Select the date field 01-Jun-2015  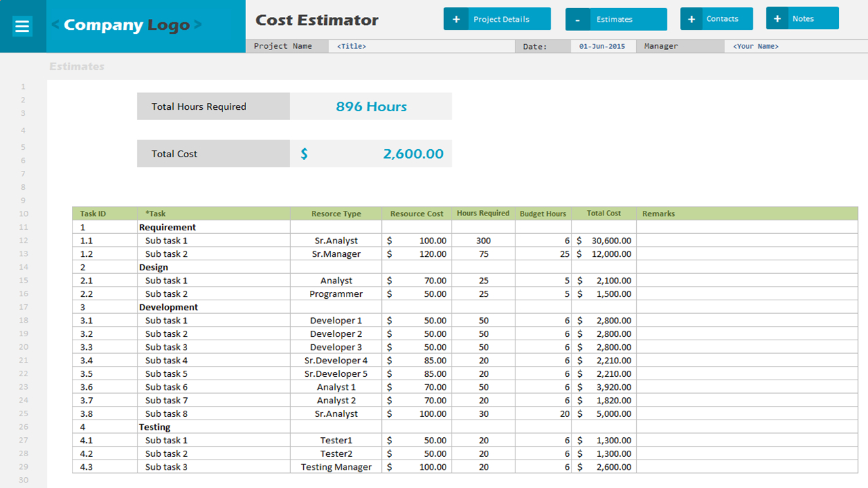pos(602,47)
